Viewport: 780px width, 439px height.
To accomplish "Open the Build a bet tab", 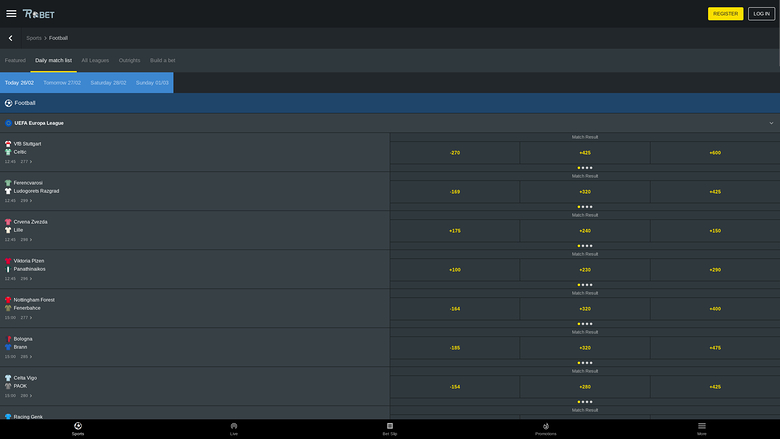I will click(163, 60).
